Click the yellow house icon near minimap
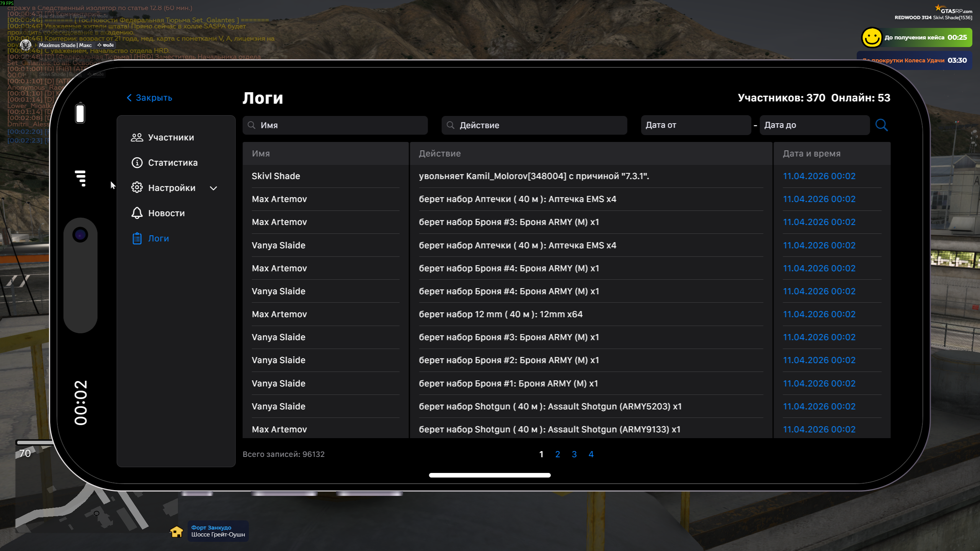 coord(176,531)
